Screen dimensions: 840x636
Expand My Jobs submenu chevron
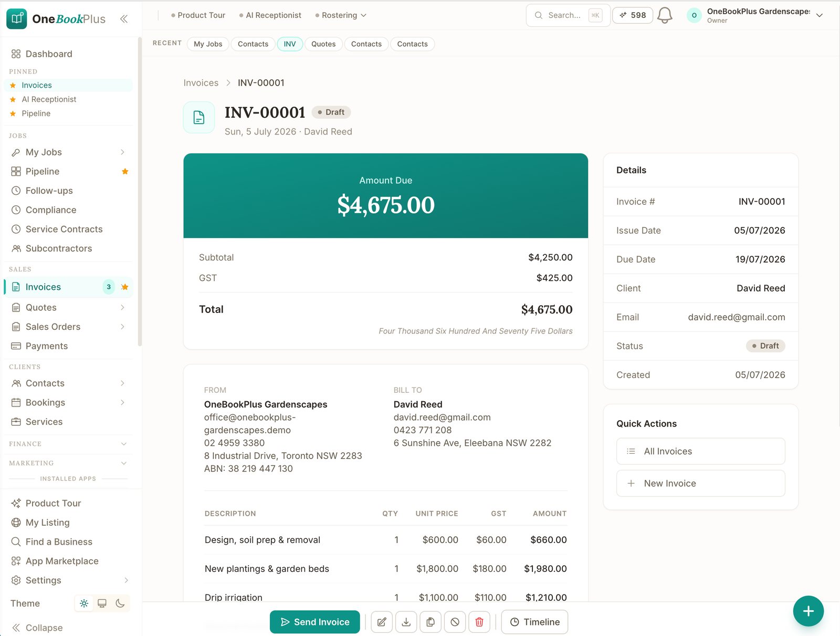pos(122,152)
